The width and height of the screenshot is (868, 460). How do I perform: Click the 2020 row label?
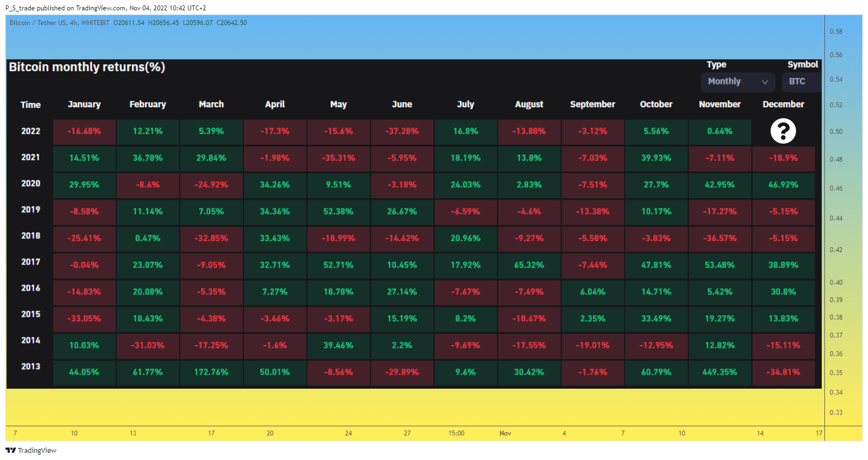click(x=30, y=183)
